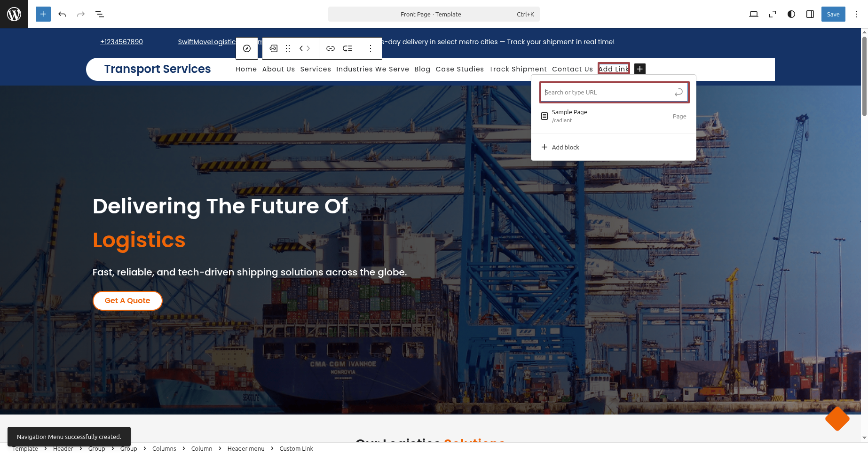Click the scrollbar down arrow

click(x=864, y=438)
